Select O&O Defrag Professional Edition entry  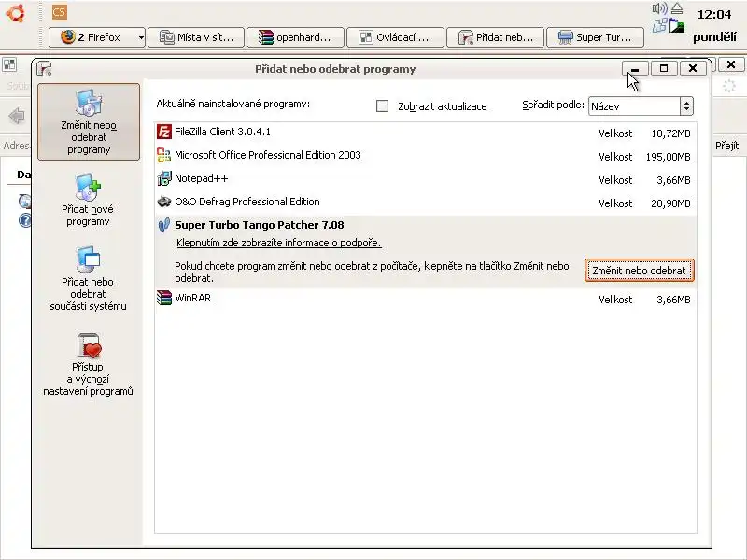[426, 203]
